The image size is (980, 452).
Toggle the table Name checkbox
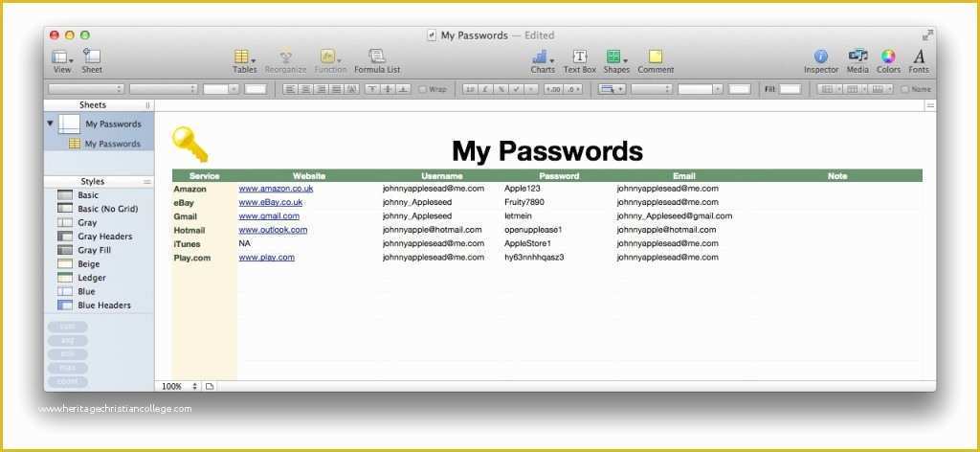click(904, 89)
